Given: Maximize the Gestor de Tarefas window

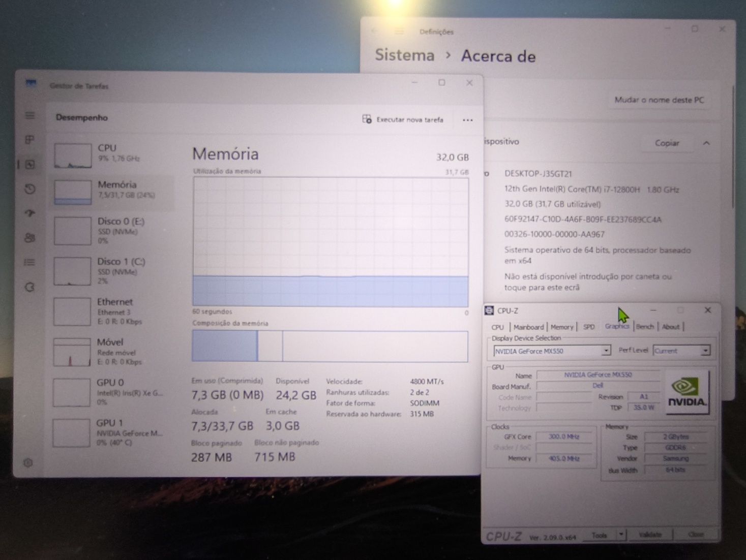Looking at the screenshot, I should [x=441, y=83].
